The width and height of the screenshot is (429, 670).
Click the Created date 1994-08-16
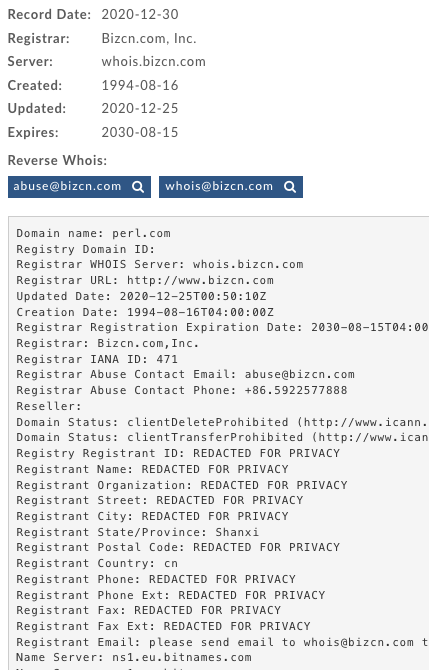[140, 85]
